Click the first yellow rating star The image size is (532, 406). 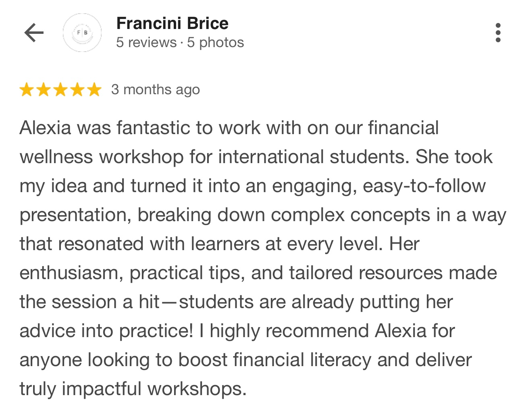(27, 89)
